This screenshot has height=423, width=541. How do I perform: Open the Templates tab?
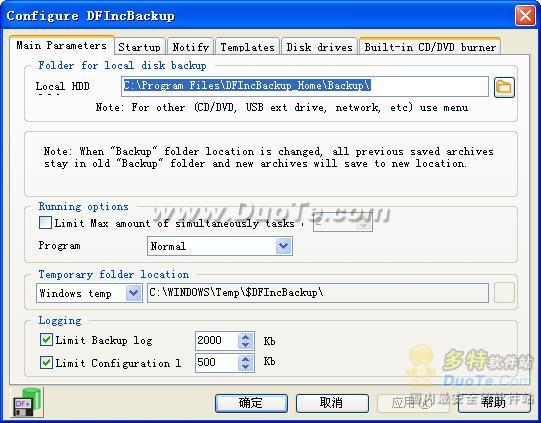pyautogui.click(x=247, y=47)
